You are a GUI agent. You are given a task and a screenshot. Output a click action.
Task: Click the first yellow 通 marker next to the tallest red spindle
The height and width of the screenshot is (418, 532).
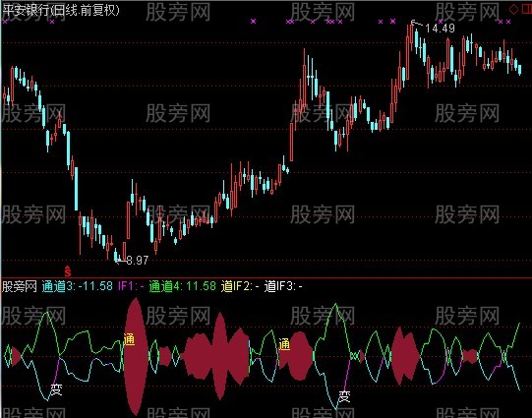pyautogui.click(x=129, y=339)
